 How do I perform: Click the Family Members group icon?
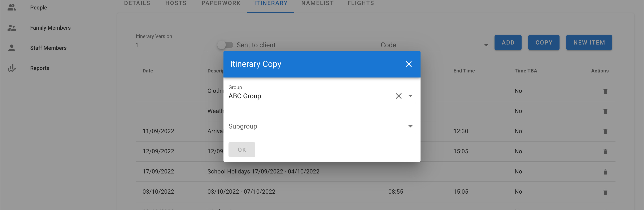[12, 28]
